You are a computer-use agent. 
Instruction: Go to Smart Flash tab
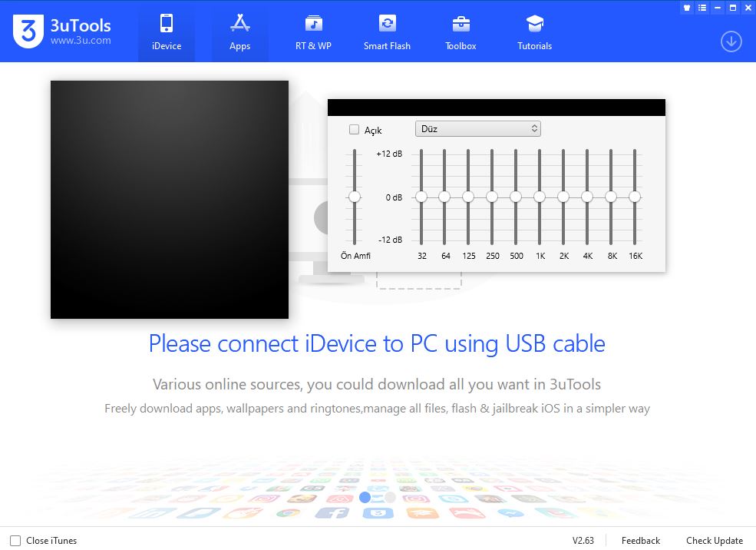[387, 31]
